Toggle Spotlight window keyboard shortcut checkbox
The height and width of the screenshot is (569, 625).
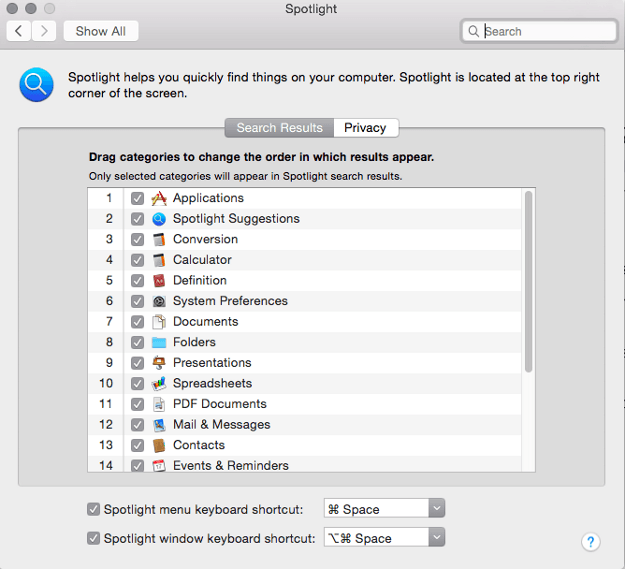(x=93, y=538)
